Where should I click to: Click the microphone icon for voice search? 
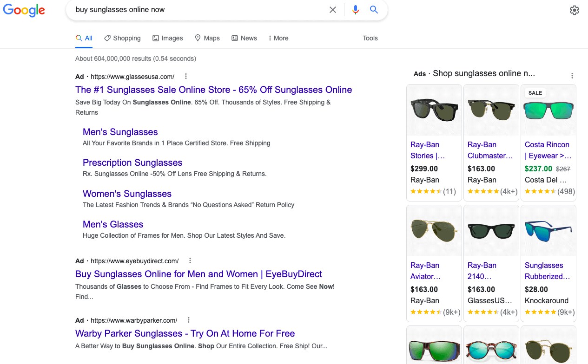[355, 10]
